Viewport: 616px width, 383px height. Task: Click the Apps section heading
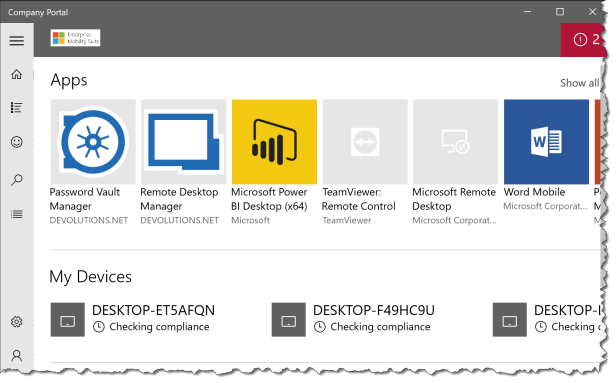click(x=69, y=81)
